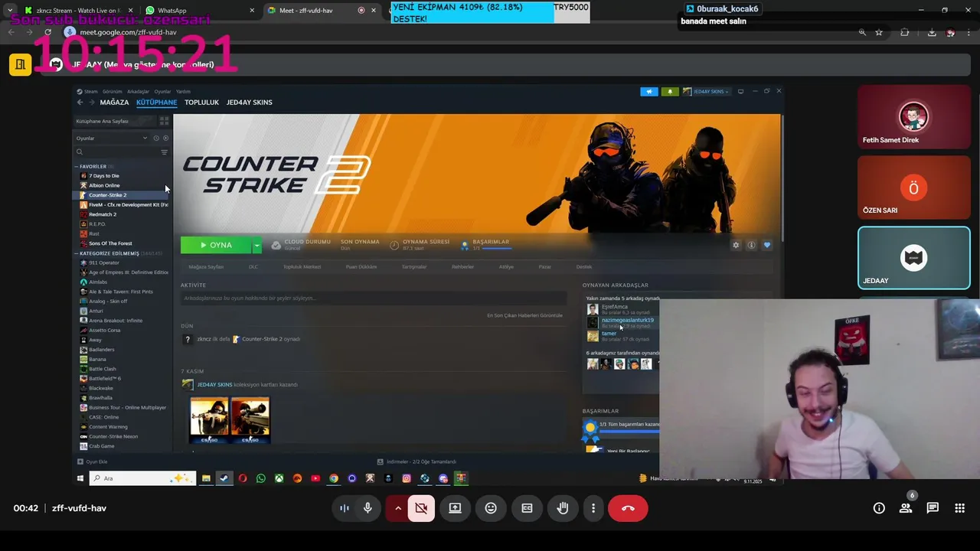Open JED4AY SKINS account dropdown
980x551 pixels.
coord(705,91)
